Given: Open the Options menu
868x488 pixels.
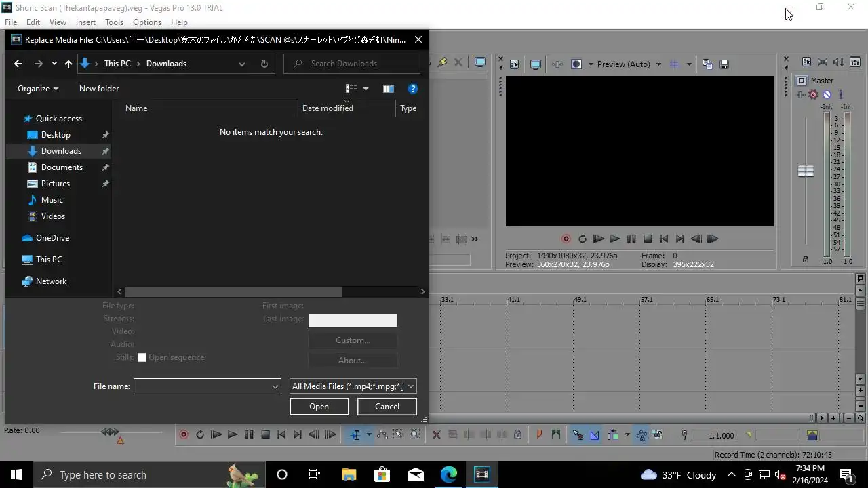Looking at the screenshot, I should (147, 22).
